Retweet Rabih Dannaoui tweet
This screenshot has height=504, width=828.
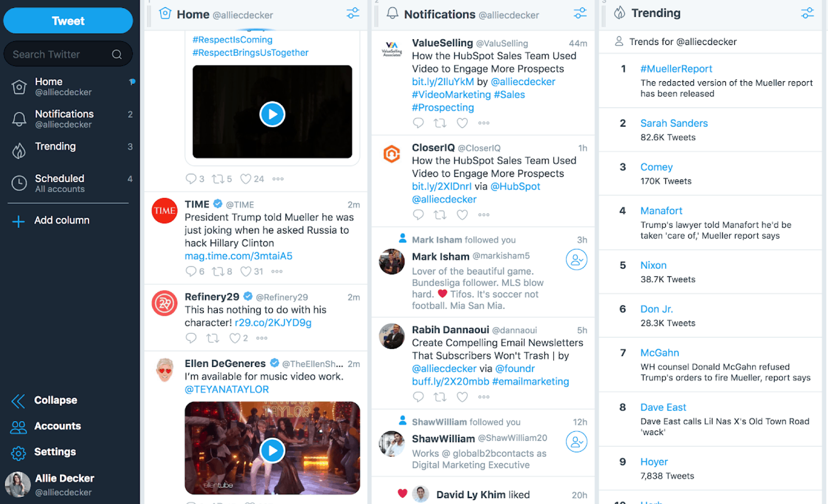tap(440, 397)
